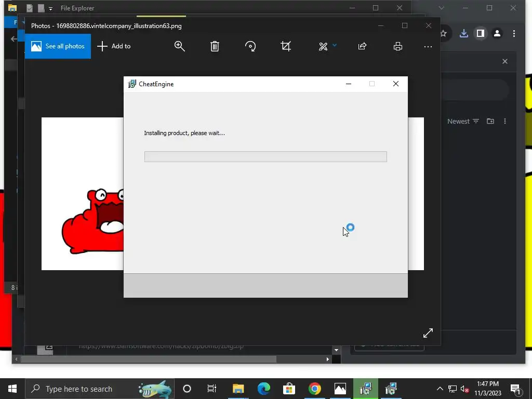This screenshot has height=399, width=532.
Task: Open Microsoft Store from taskbar
Action: click(289, 389)
